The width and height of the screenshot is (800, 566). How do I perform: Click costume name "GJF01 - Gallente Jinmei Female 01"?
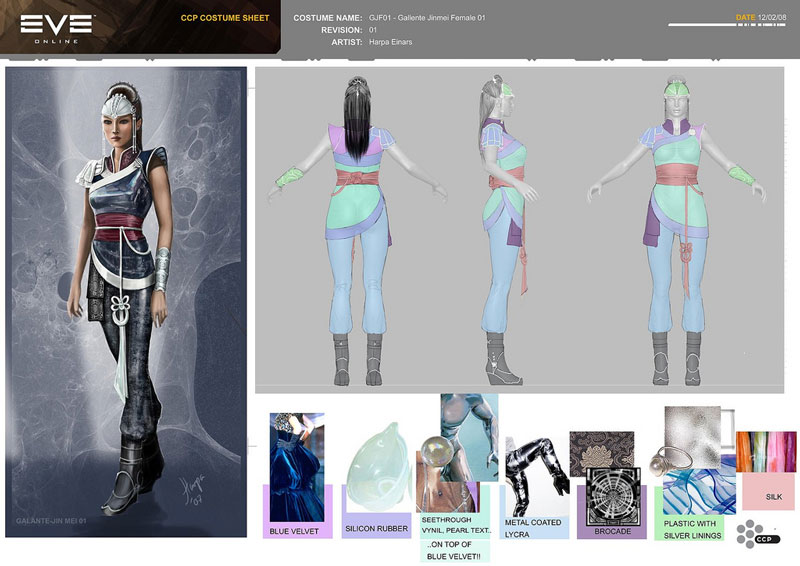[427, 18]
